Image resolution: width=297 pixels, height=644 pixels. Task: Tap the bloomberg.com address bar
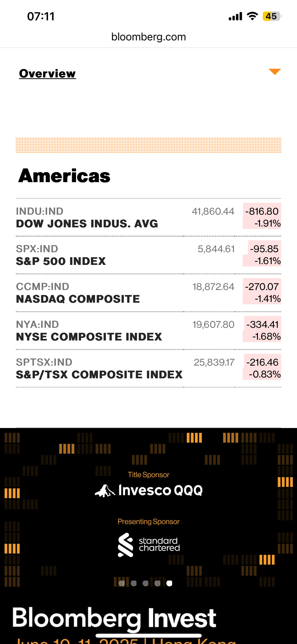[148, 37]
